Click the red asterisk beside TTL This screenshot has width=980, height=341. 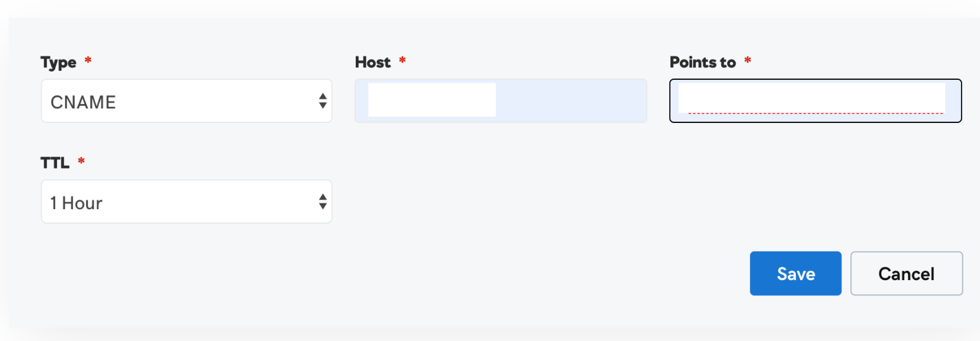[x=81, y=162]
